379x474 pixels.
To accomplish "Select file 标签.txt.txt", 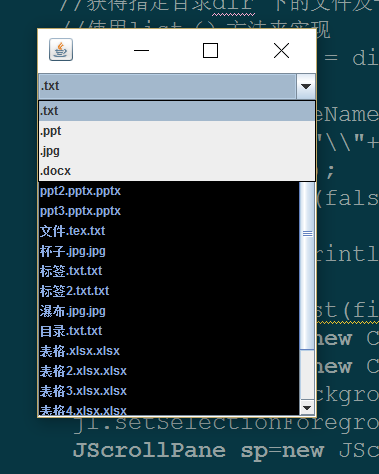I will 169,271.
